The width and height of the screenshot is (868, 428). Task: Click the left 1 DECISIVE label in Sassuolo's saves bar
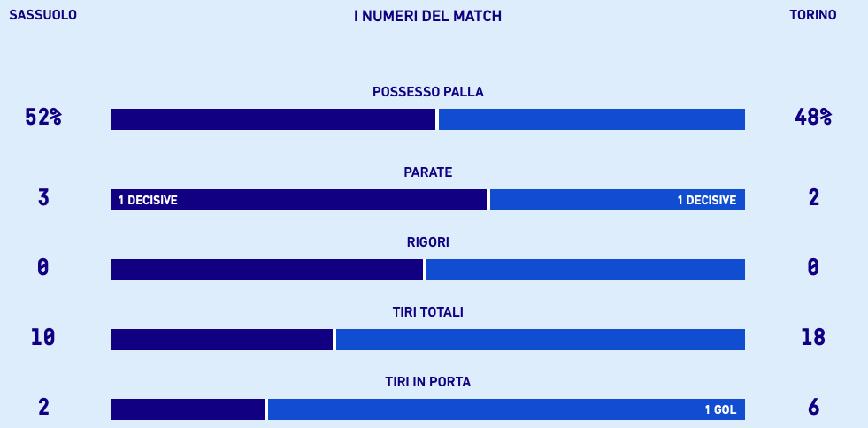[x=148, y=201]
